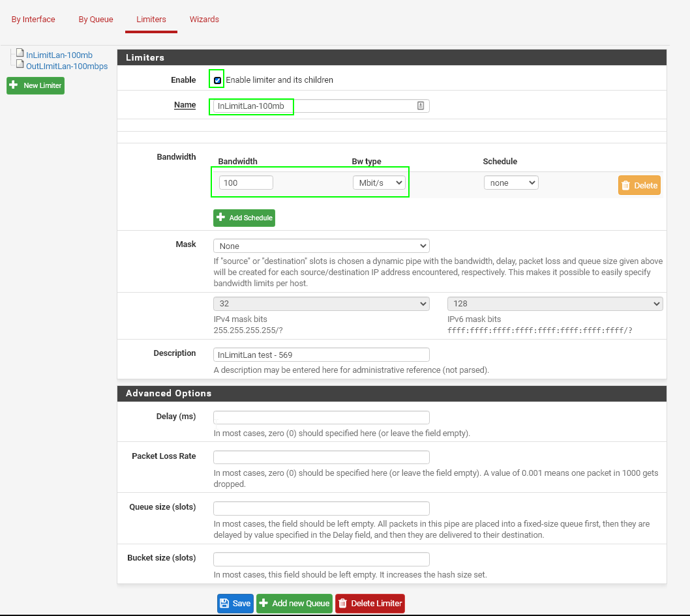Viewport: 690px width, 616px height.
Task: Click the underlined Name label
Action: point(185,105)
